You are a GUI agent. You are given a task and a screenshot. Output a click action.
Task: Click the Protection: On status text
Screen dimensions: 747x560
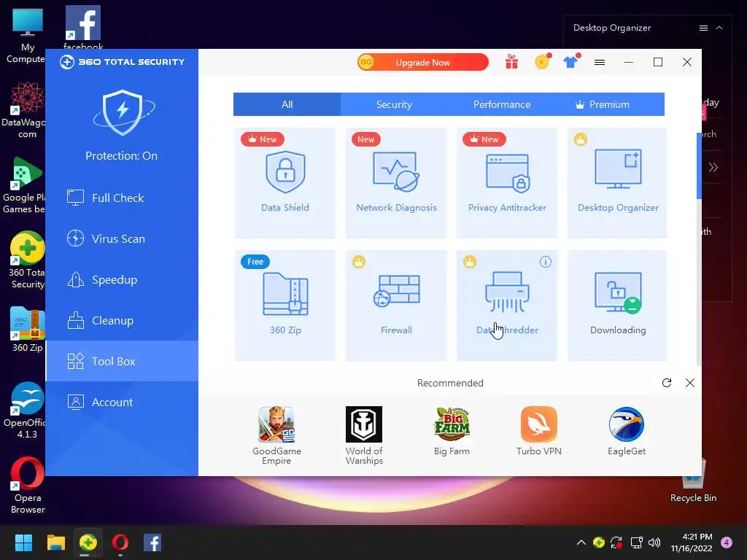pyautogui.click(x=122, y=156)
